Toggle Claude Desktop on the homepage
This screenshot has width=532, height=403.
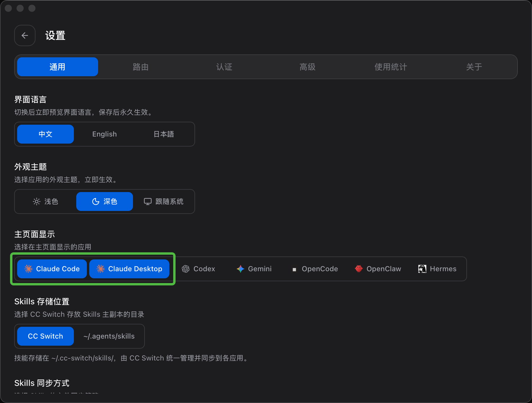pos(129,269)
